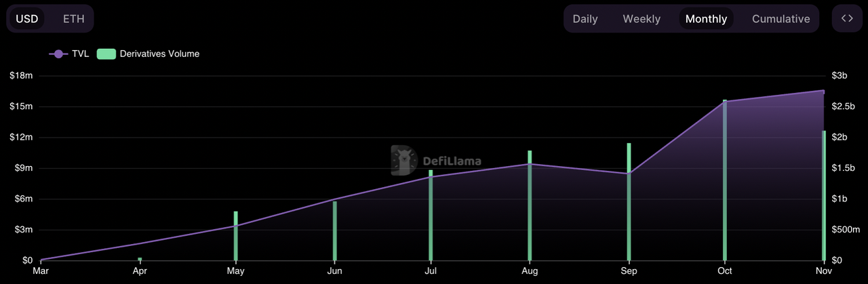868x284 pixels.
Task: Click the May volume bar
Action: pyautogui.click(x=236, y=237)
